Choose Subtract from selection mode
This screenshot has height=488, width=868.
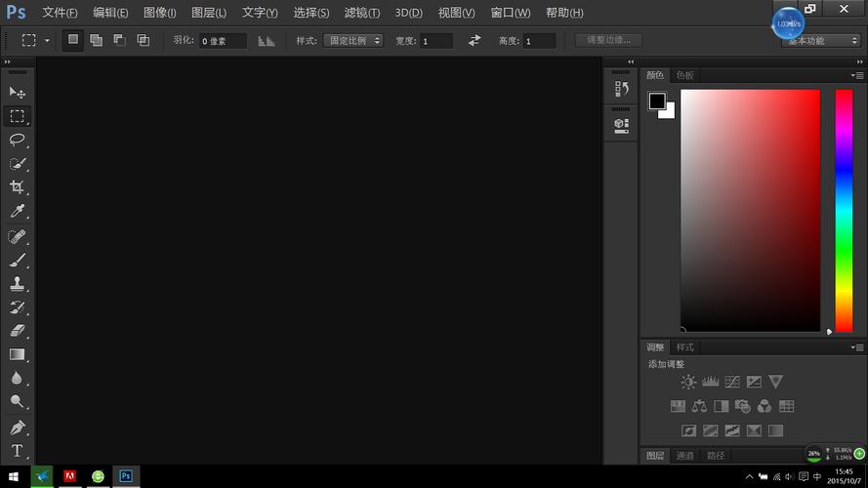click(119, 40)
